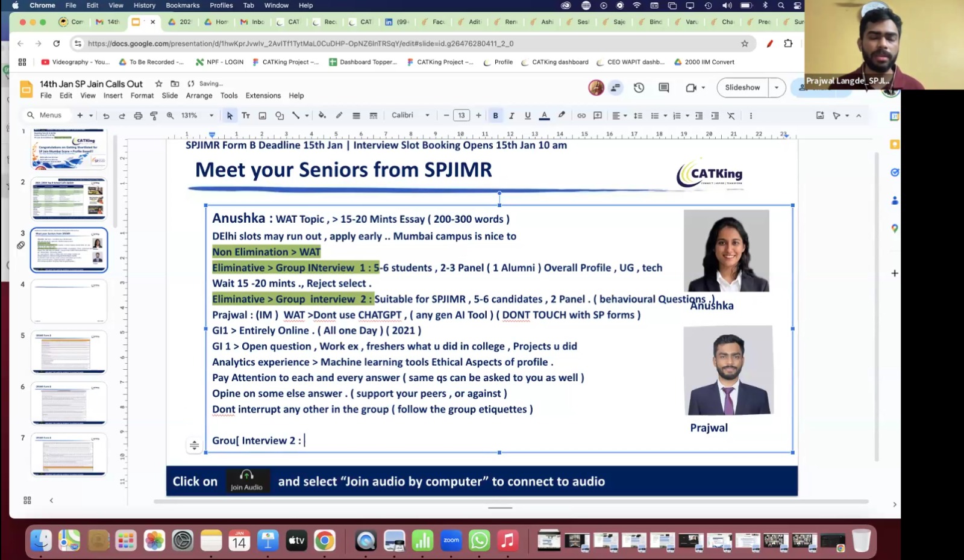The width and height of the screenshot is (964, 560).
Task: Select slide 5 thumbnail in filmstrip
Action: 69,352
